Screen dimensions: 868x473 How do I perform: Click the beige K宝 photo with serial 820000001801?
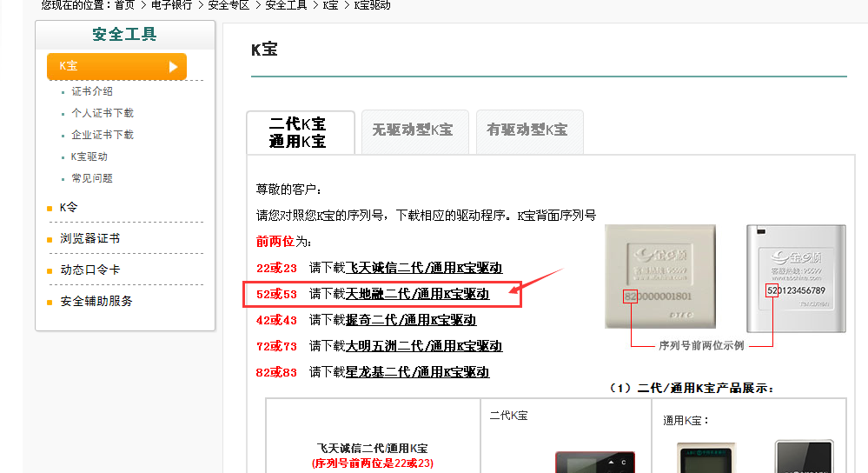click(x=660, y=276)
